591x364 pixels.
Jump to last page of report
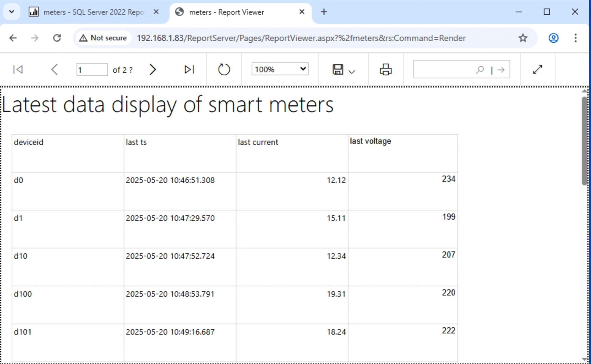point(189,70)
